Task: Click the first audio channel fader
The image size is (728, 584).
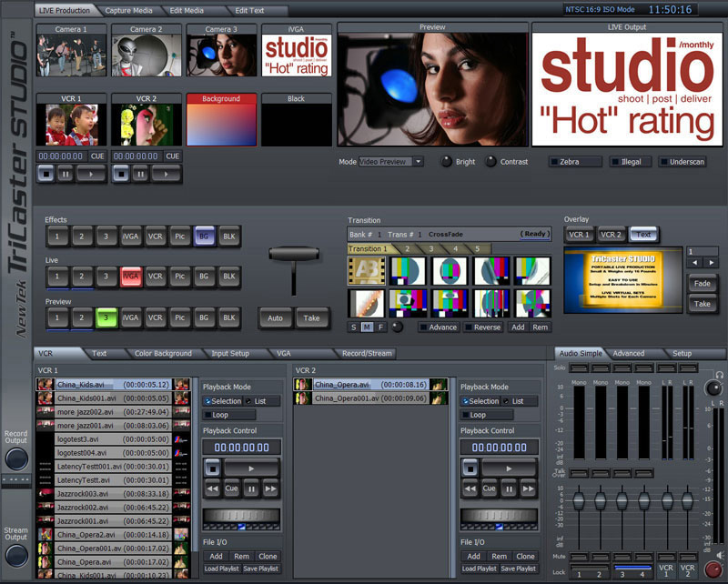Action: (x=579, y=501)
